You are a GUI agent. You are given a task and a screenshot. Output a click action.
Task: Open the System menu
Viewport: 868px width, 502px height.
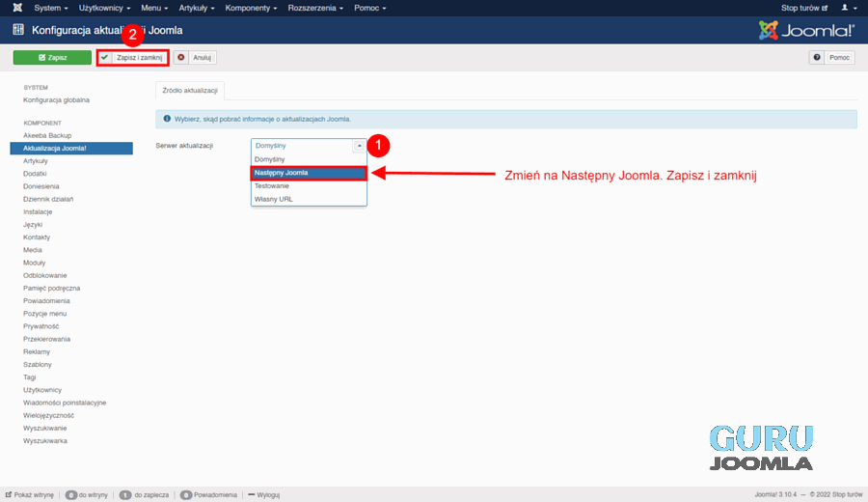click(51, 8)
